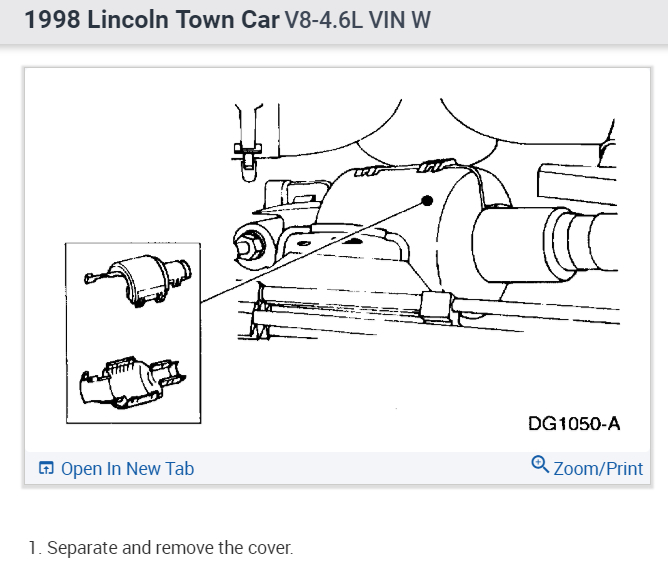This screenshot has height=575, width=668.
Task: Click the black callout dot on the cover
Action: [427, 200]
